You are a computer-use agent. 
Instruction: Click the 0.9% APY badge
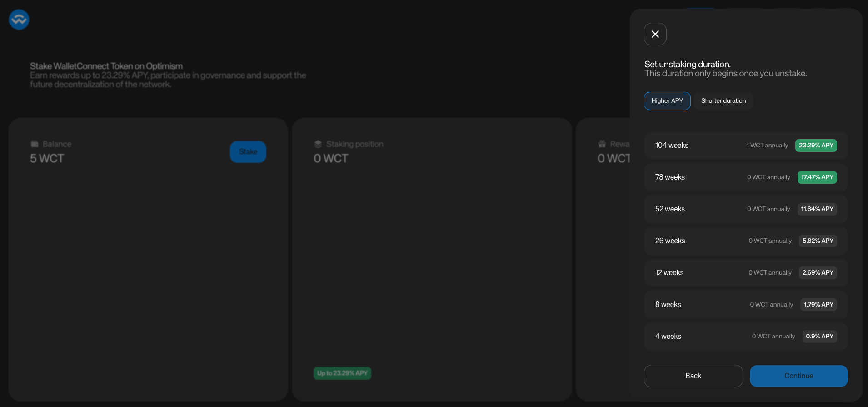[x=819, y=337]
